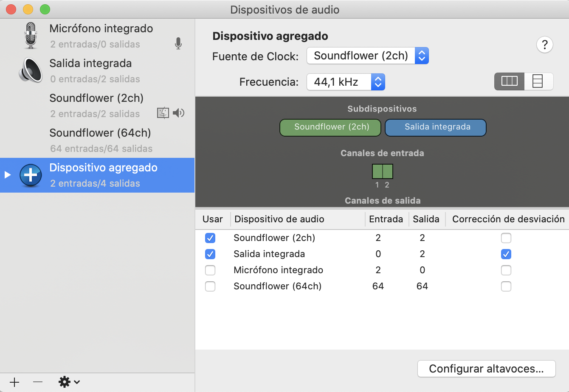This screenshot has height=392, width=569.
Task: Remove device with the minus button
Action: pyautogui.click(x=38, y=382)
